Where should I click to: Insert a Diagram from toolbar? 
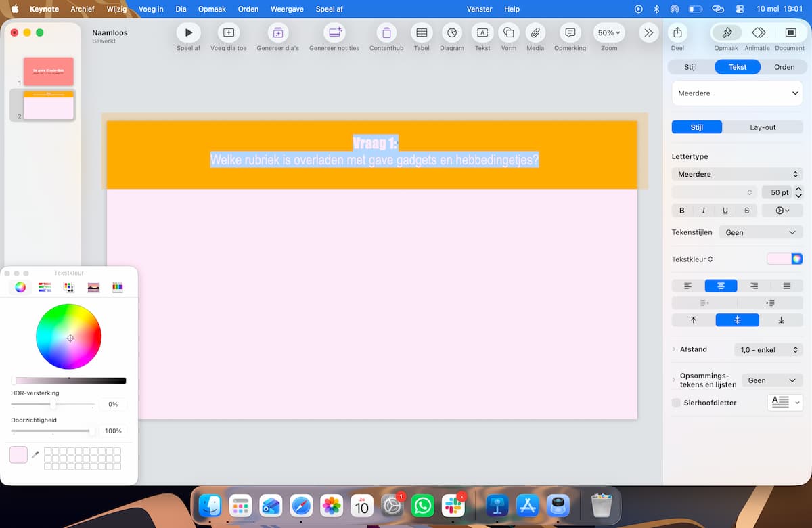tap(452, 32)
